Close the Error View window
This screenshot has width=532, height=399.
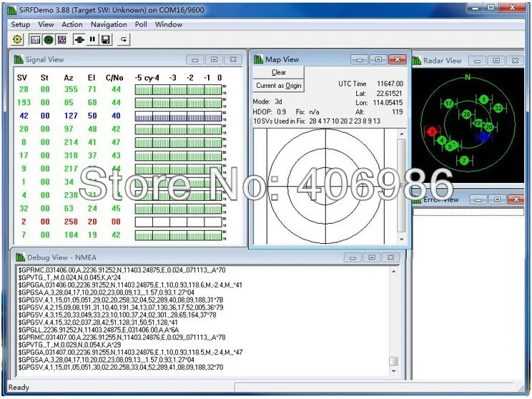tap(516, 199)
